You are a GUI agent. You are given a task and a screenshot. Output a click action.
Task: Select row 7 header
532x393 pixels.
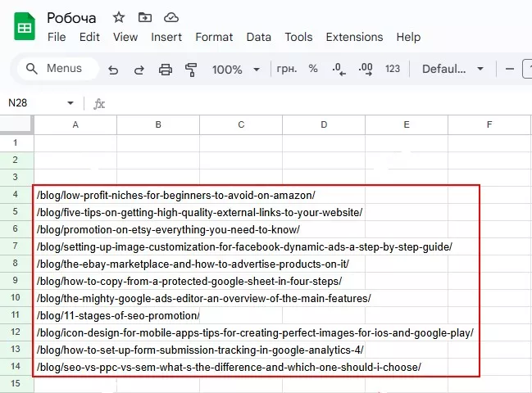16,246
